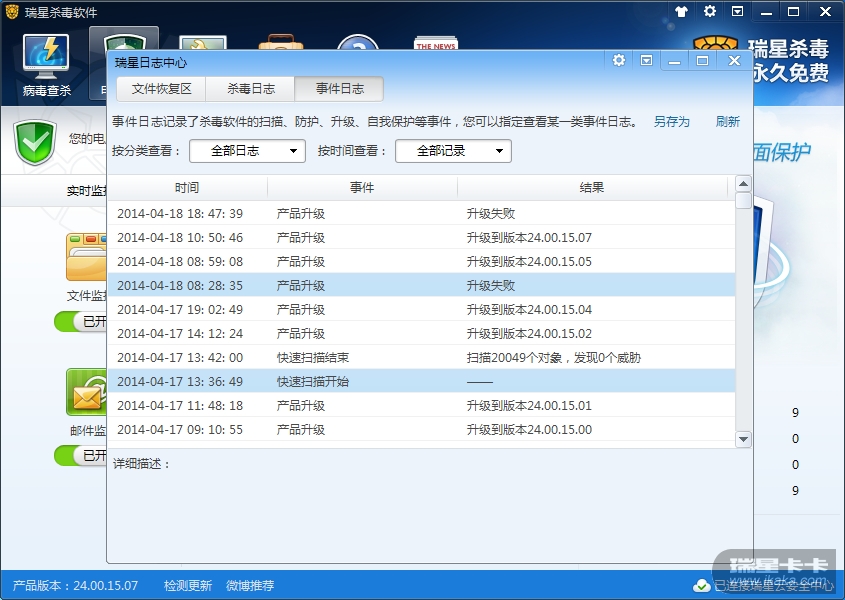
Task: Click the 检测更新 link in status bar
Action: pos(188,585)
